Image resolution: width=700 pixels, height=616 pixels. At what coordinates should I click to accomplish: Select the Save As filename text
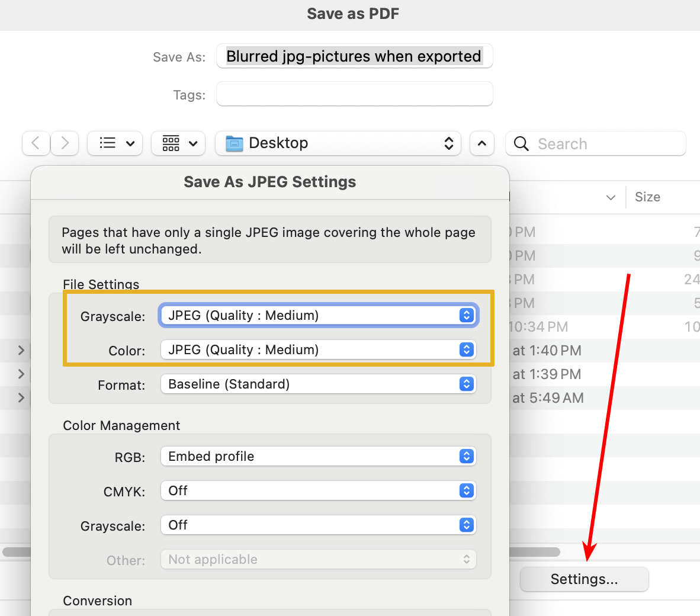pos(354,56)
